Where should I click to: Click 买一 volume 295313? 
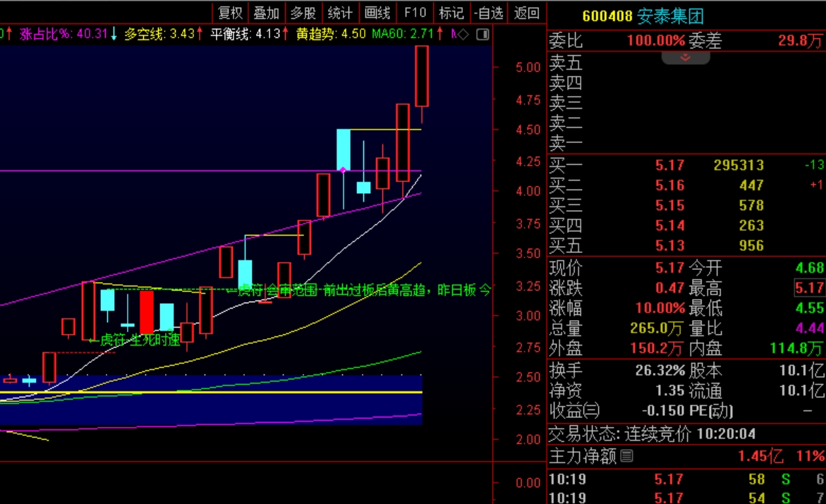[x=739, y=166]
